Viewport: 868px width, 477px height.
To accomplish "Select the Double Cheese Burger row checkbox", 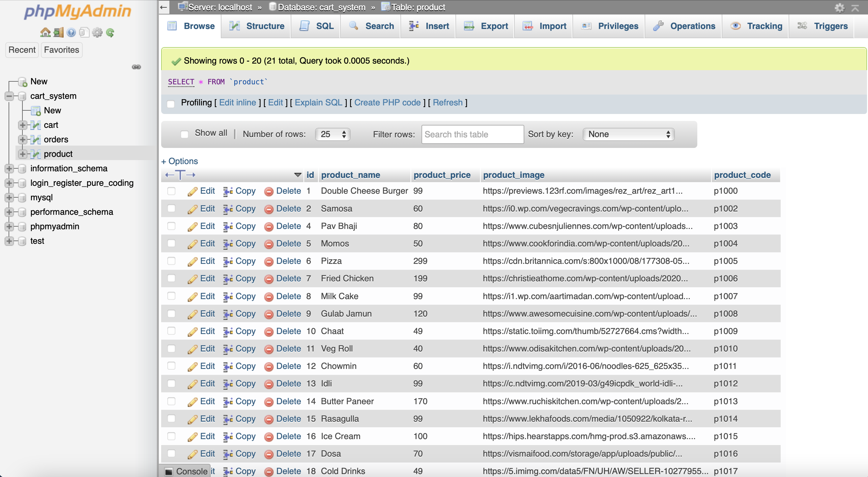I will point(171,191).
